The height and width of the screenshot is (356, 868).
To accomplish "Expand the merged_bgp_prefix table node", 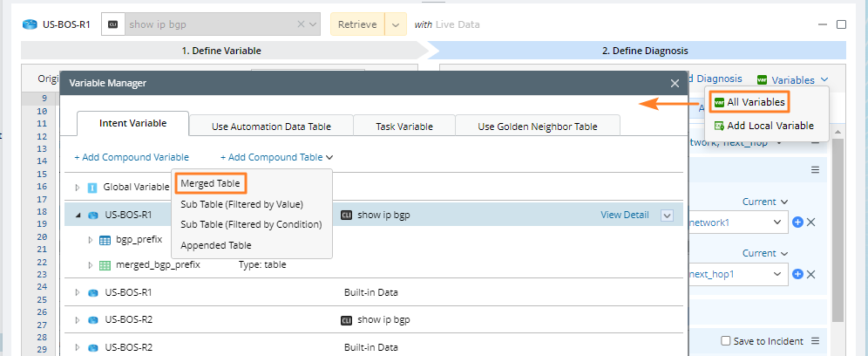I will tap(91, 264).
